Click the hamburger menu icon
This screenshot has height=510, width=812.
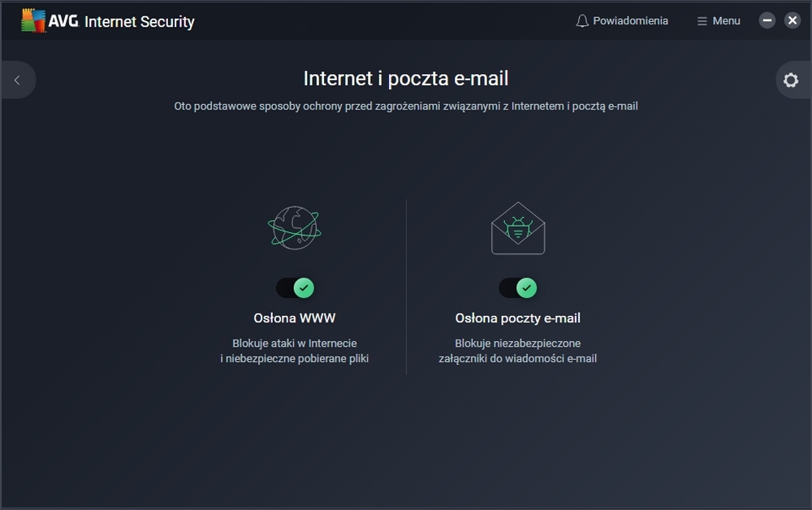click(x=702, y=21)
